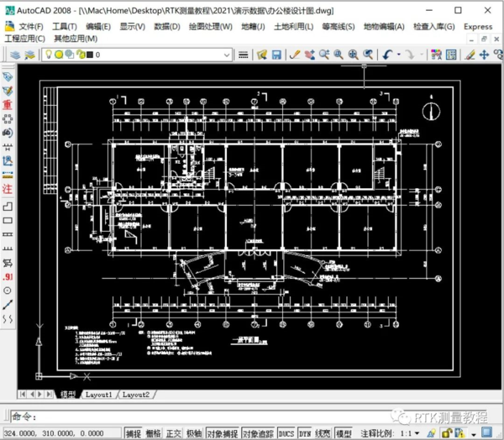Screen dimensions: 504x440
Task: Select the circle point tool icon
Action: coord(8,291)
